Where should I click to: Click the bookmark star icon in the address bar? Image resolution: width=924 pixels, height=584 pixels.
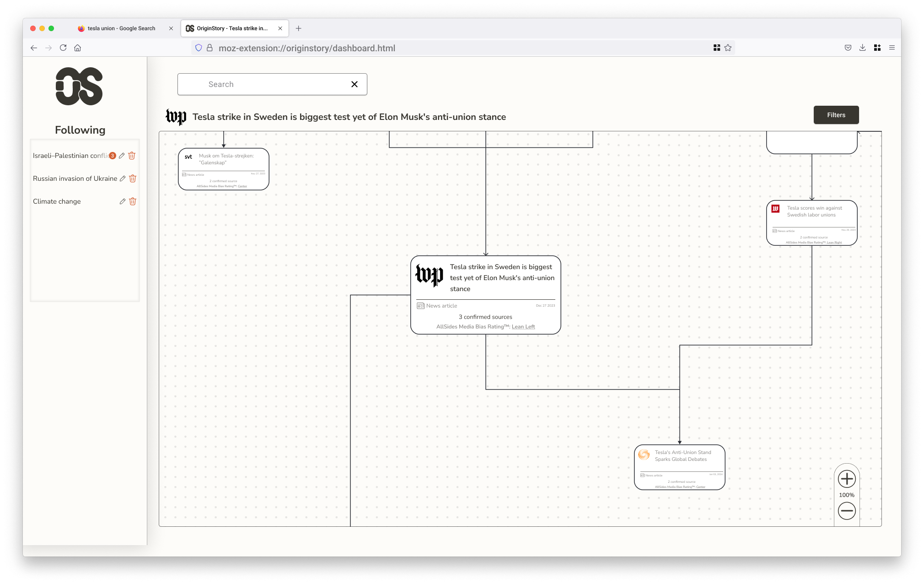pos(727,48)
